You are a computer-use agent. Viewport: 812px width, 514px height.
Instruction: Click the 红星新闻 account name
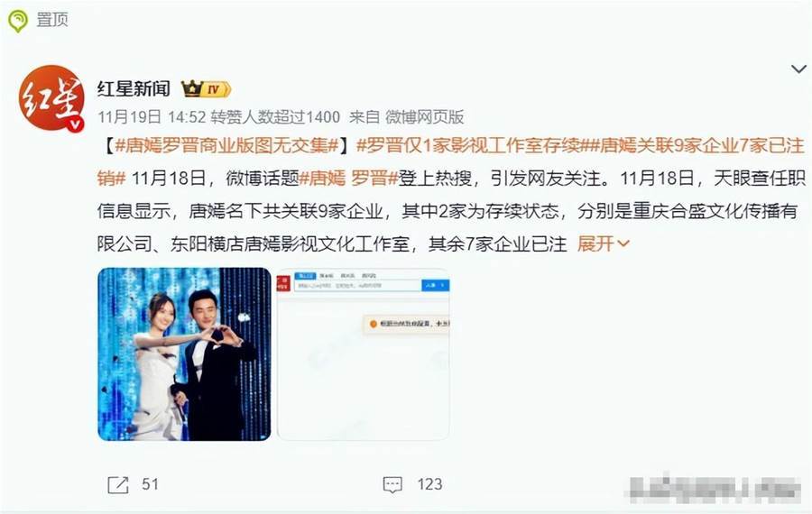click(x=134, y=88)
